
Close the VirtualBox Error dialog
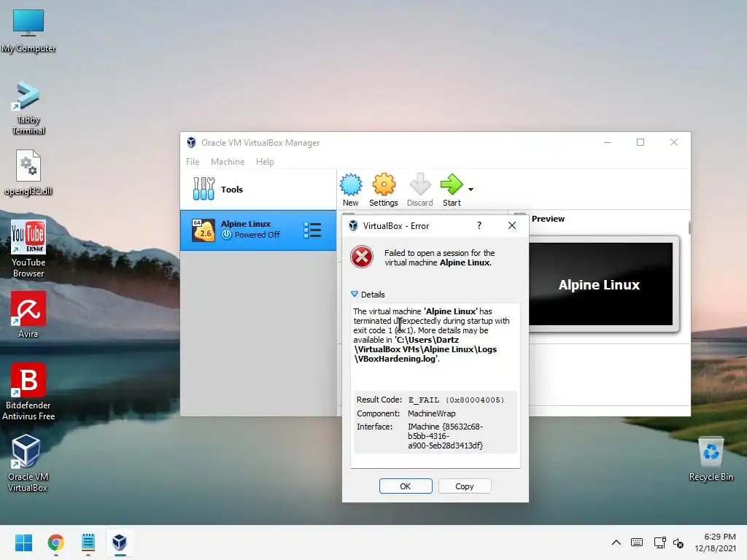coord(512,225)
